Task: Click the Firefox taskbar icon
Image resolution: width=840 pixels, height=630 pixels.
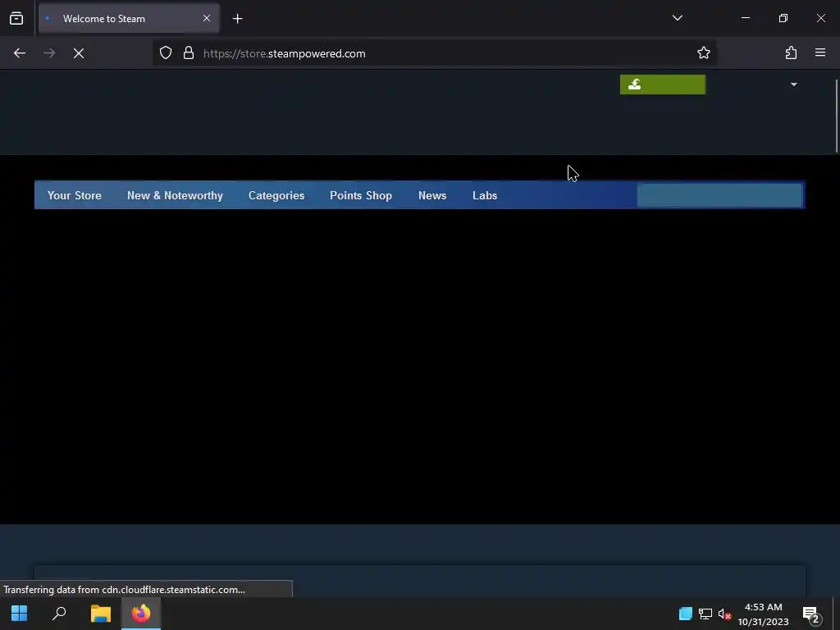Action: click(x=141, y=614)
